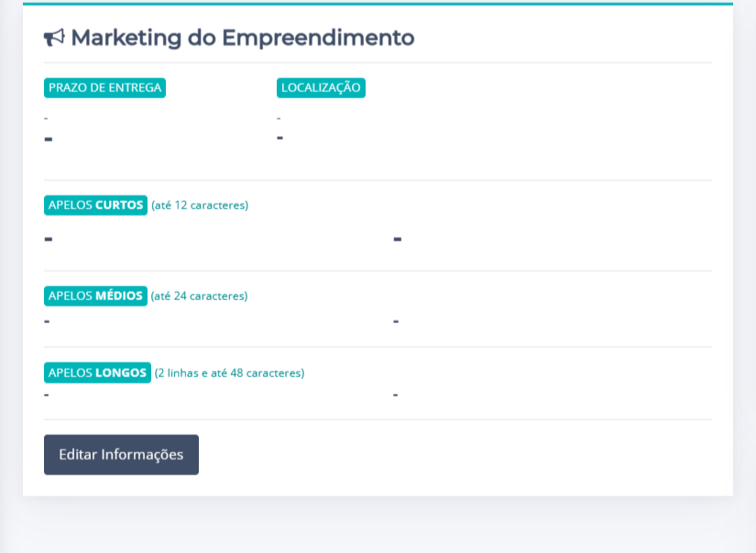
Task: Click the Editar Informações button
Action: (121, 455)
